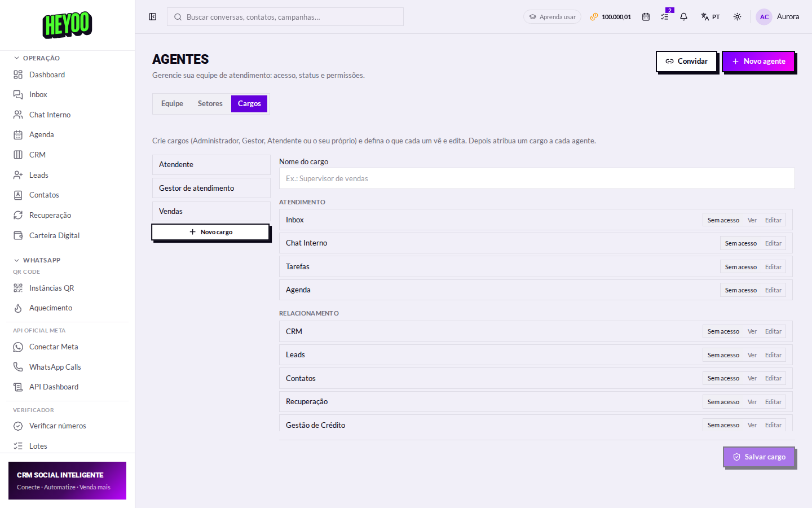Screen dimensions: 812x508
Task: Set Chat Interno permission to Editar
Action: pyautogui.click(x=773, y=243)
